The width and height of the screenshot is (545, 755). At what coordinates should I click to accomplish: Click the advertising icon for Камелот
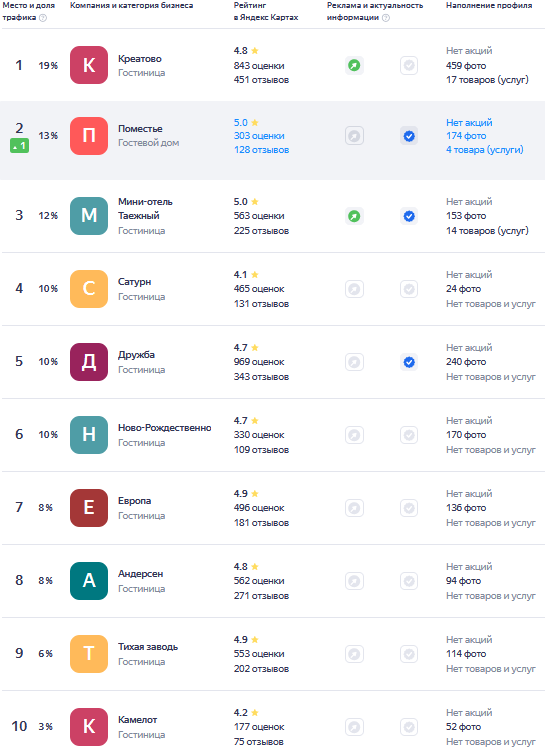[x=354, y=727]
